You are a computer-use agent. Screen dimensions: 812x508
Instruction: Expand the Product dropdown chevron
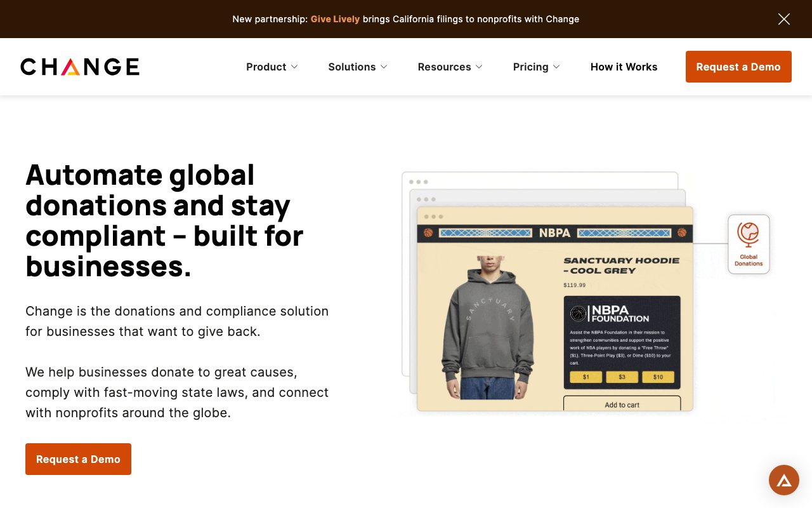(294, 67)
